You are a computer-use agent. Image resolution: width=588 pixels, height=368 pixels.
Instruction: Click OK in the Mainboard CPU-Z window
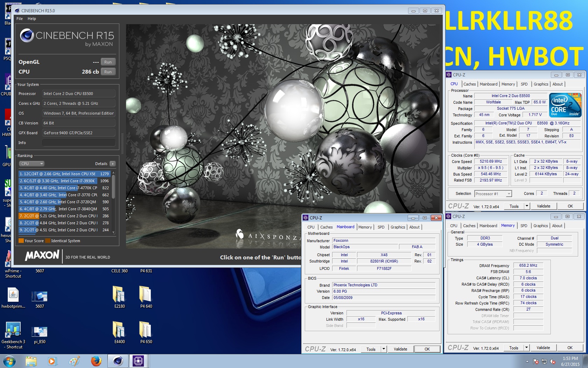click(x=427, y=349)
